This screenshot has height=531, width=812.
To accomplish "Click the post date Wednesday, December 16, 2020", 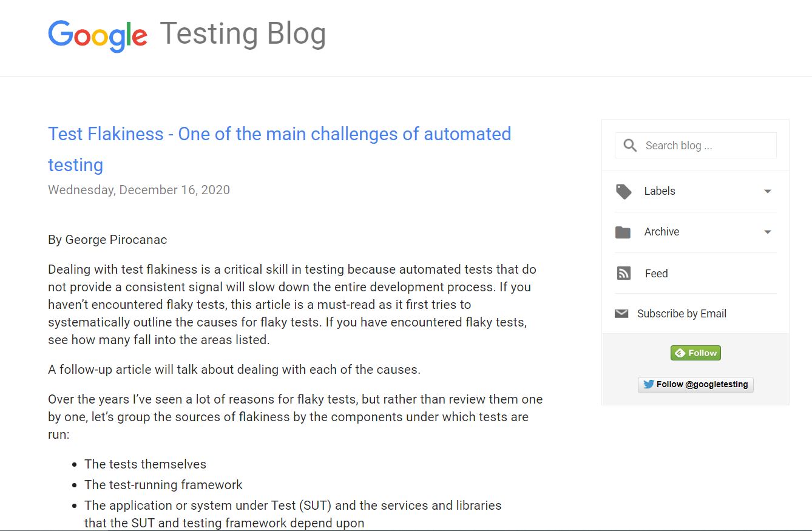I will pos(138,189).
